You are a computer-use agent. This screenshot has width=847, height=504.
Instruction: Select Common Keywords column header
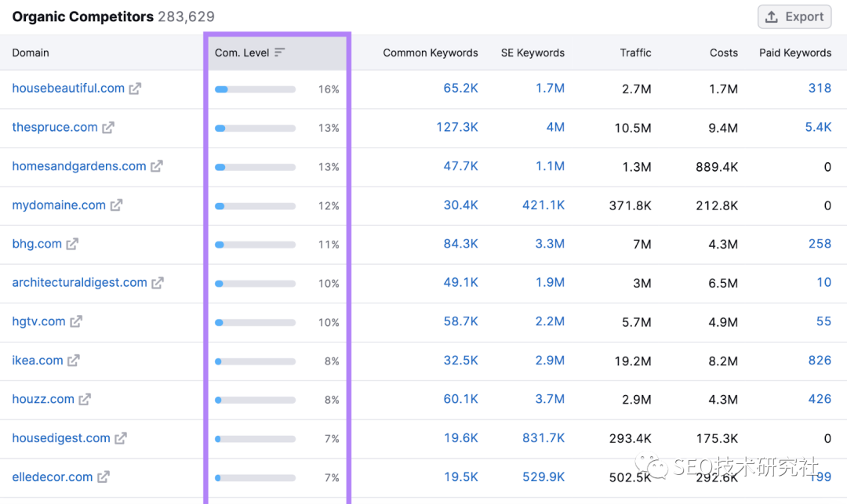[x=430, y=53]
